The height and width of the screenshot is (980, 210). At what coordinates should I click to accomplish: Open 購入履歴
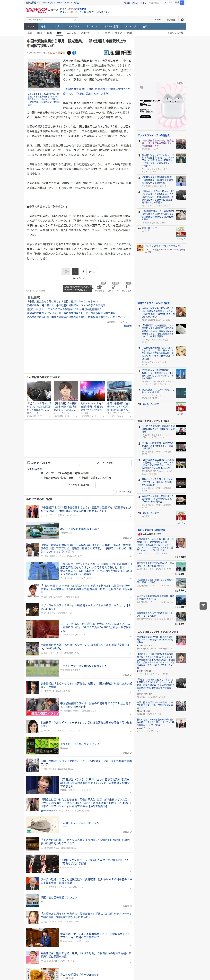[x=171, y=20]
